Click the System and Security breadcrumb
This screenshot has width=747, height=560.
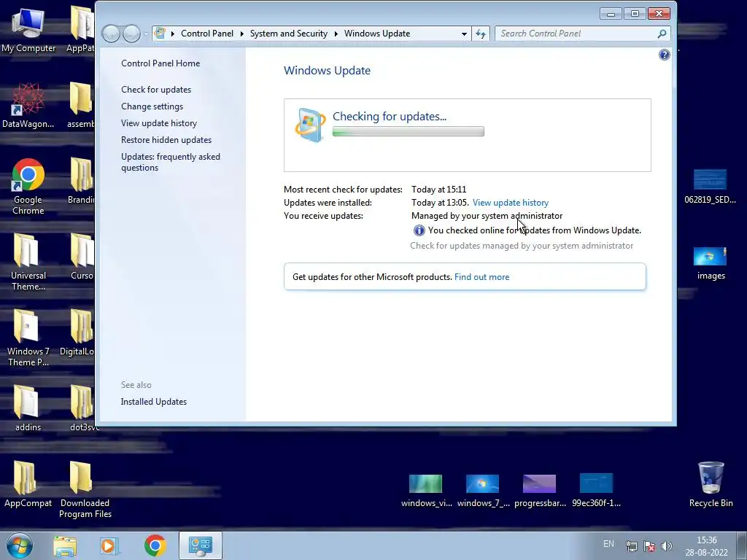pyautogui.click(x=289, y=34)
